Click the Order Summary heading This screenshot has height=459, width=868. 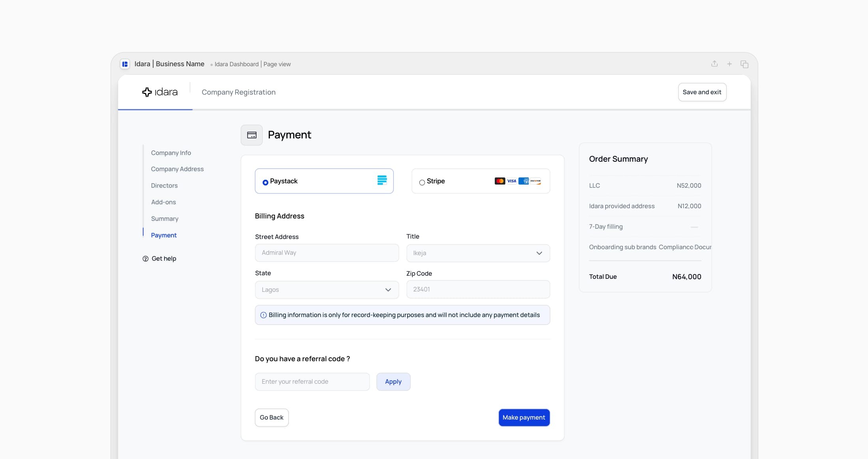(x=618, y=159)
